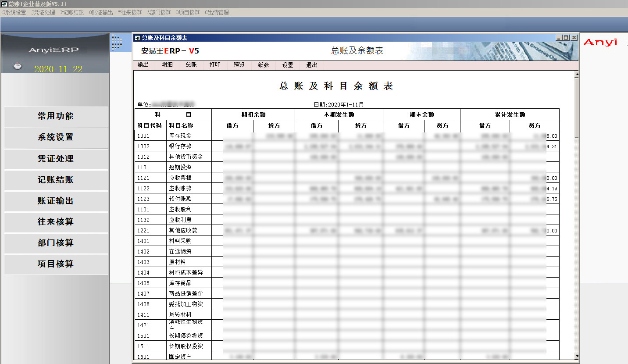Viewport: 628px width, 364px height.
Task: Open the W往来核算 menu
Action: pos(130,12)
